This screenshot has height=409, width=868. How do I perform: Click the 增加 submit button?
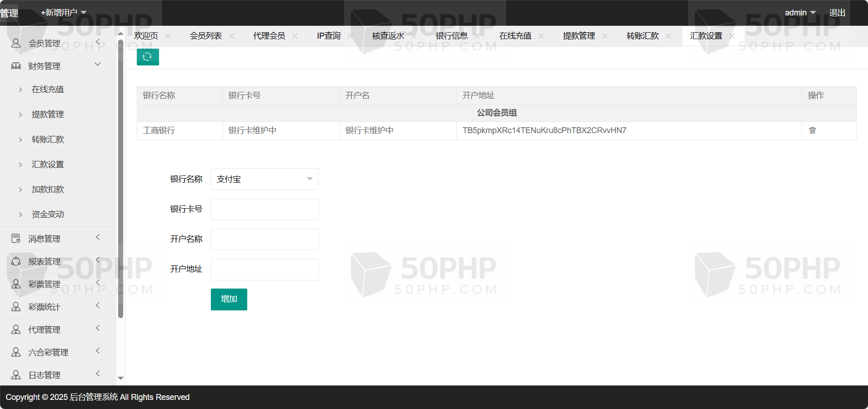pyautogui.click(x=229, y=299)
